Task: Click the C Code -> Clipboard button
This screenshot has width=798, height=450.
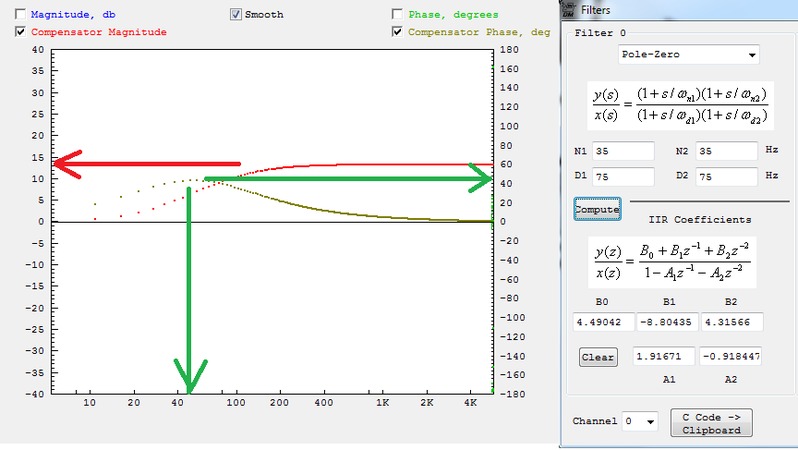Action: pos(709,423)
